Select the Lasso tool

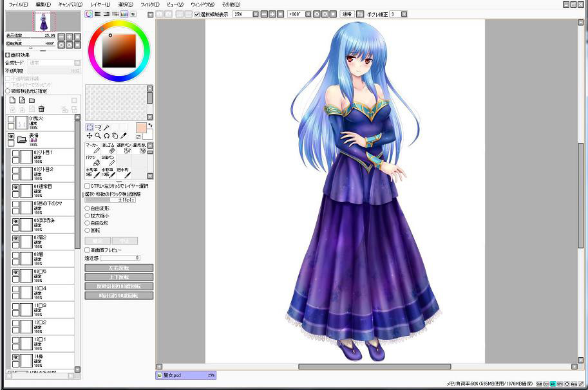98,127
